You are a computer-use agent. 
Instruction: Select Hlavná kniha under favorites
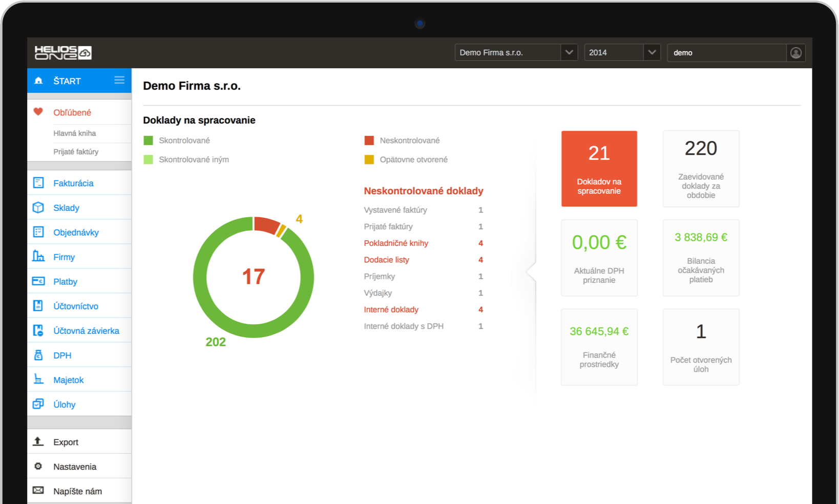pyautogui.click(x=75, y=133)
